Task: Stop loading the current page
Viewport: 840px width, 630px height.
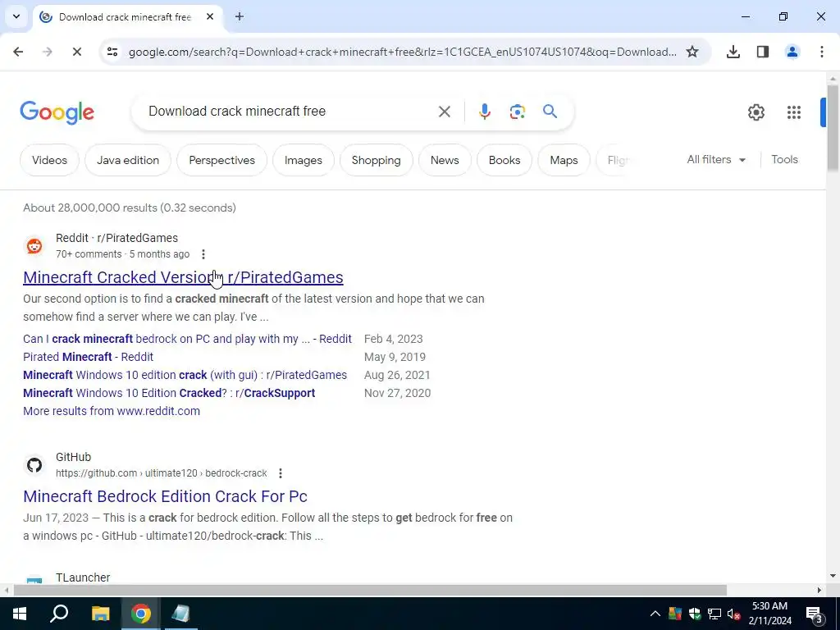Action: point(76,52)
